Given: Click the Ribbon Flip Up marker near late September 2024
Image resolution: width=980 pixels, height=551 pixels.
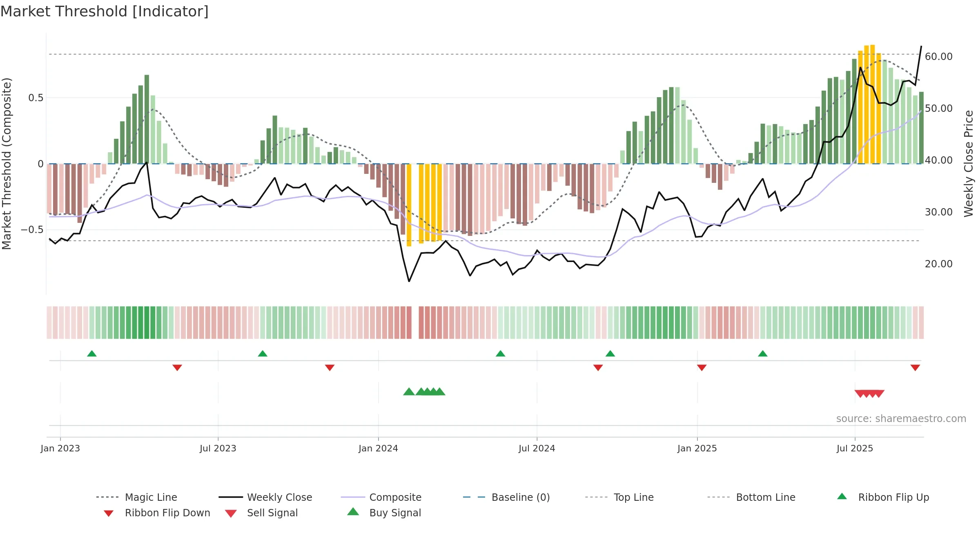Looking at the screenshot, I should (610, 353).
